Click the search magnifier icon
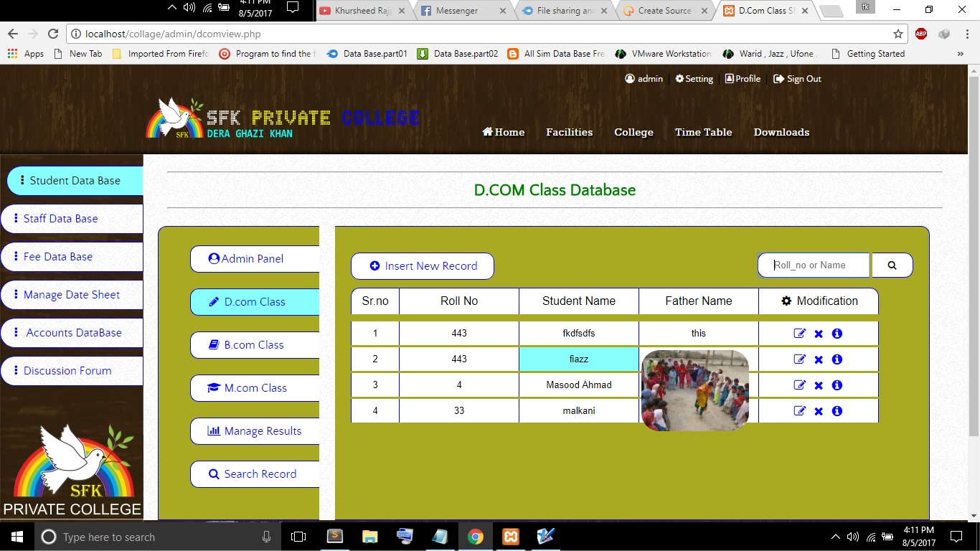This screenshot has height=551, width=980. pyautogui.click(x=892, y=265)
